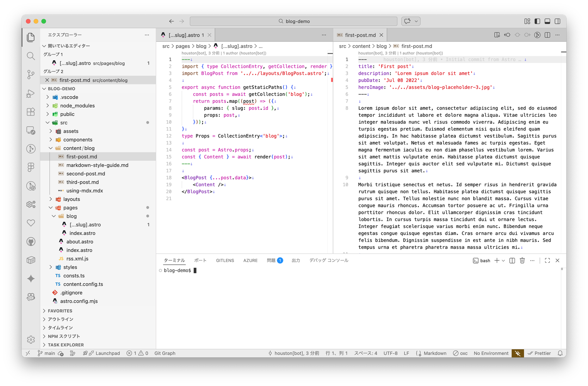The image size is (588, 386).
Task: Toggle primary sidebar visibility in title bar
Action: tap(537, 21)
